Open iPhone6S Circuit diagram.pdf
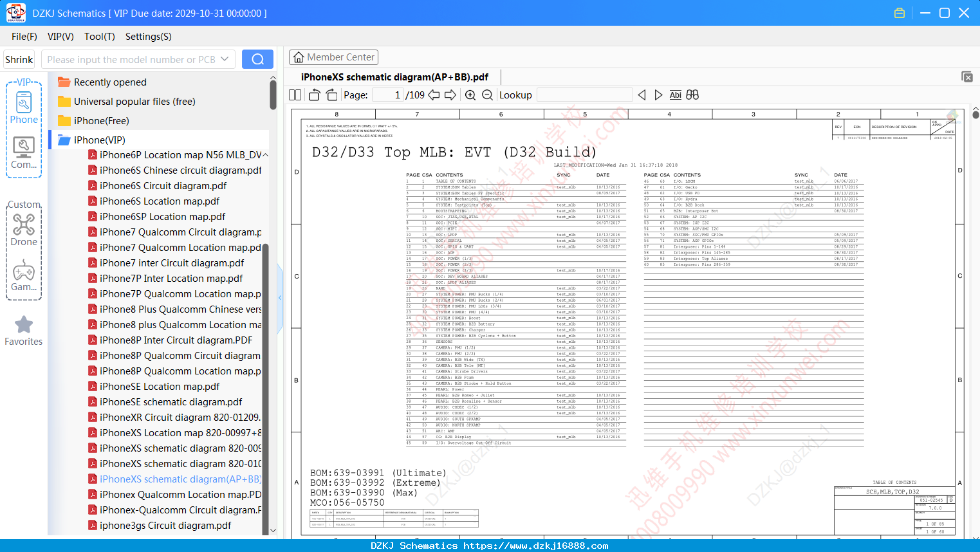980x552 pixels. point(157,186)
